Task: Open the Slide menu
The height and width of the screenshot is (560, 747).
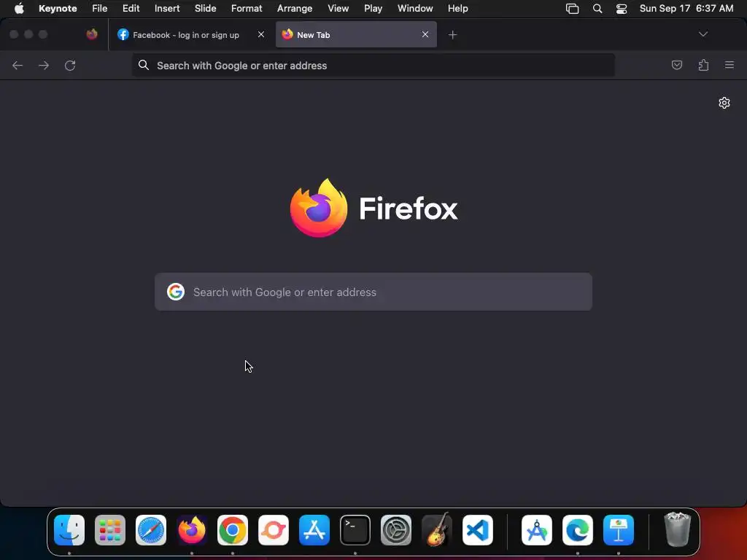Action: coord(205,9)
